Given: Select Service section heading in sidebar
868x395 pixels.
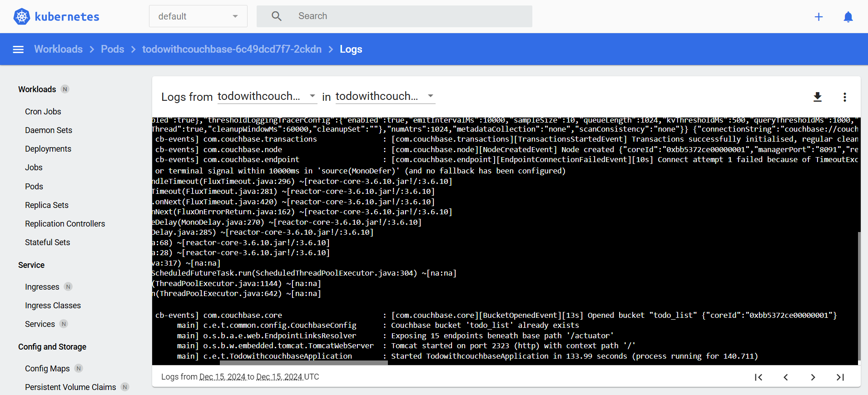Looking at the screenshot, I should coord(31,265).
